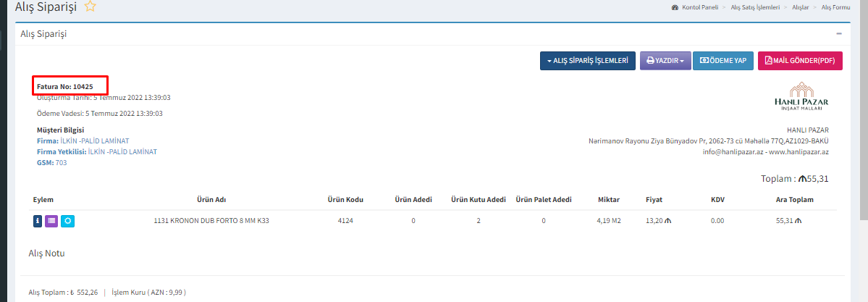Click the cyan gear icon in product row

pos(67,221)
